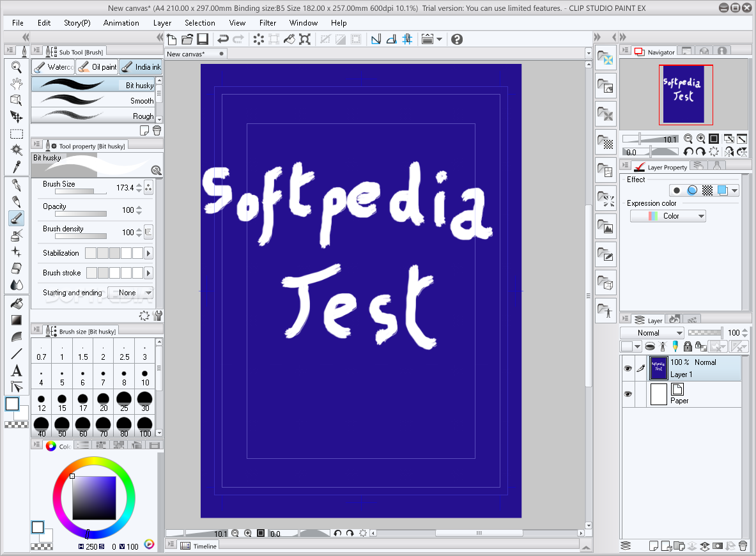Expand Brush stroke options arrow

[x=148, y=273]
